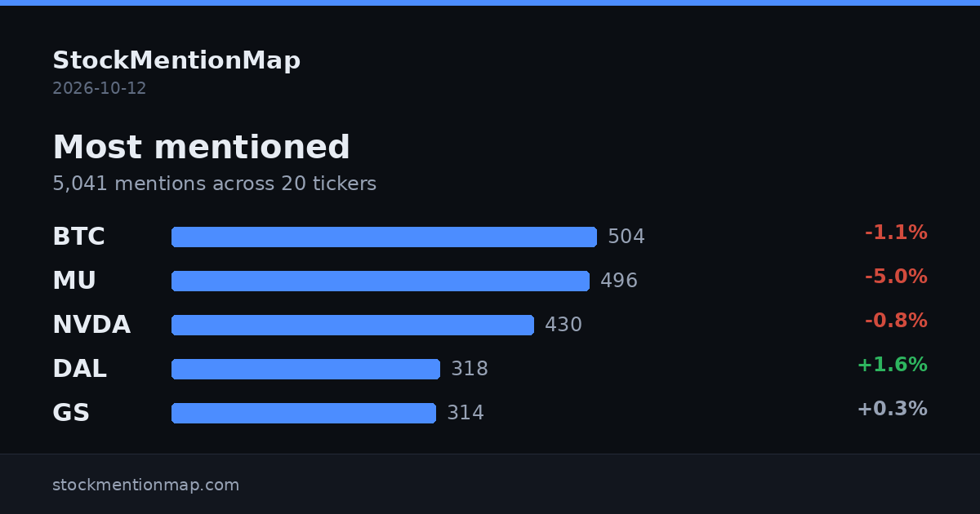Image resolution: width=980 pixels, height=514 pixels.
Task: Select the DAL ticker label
Action: pyautogui.click(x=79, y=369)
